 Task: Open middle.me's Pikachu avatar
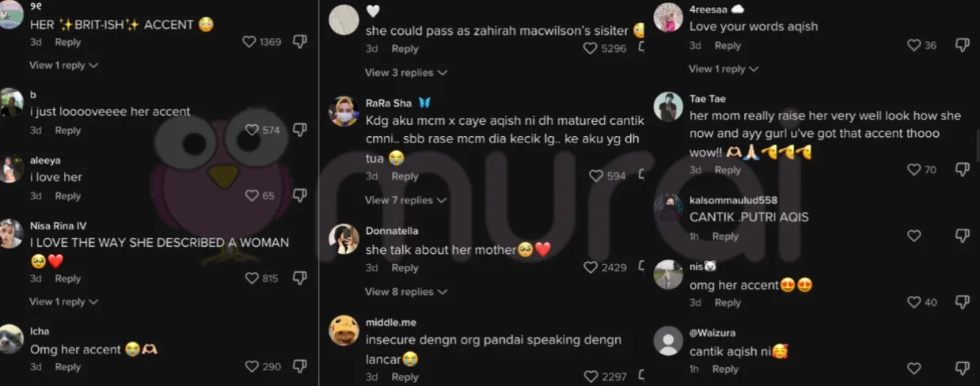(344, 331)
